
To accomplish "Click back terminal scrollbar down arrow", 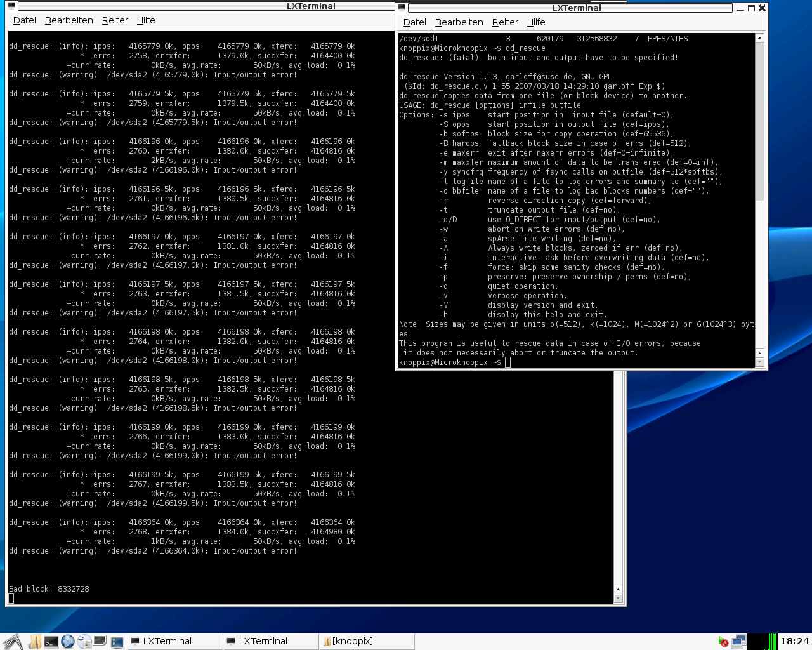I will (x=619, y=598).
